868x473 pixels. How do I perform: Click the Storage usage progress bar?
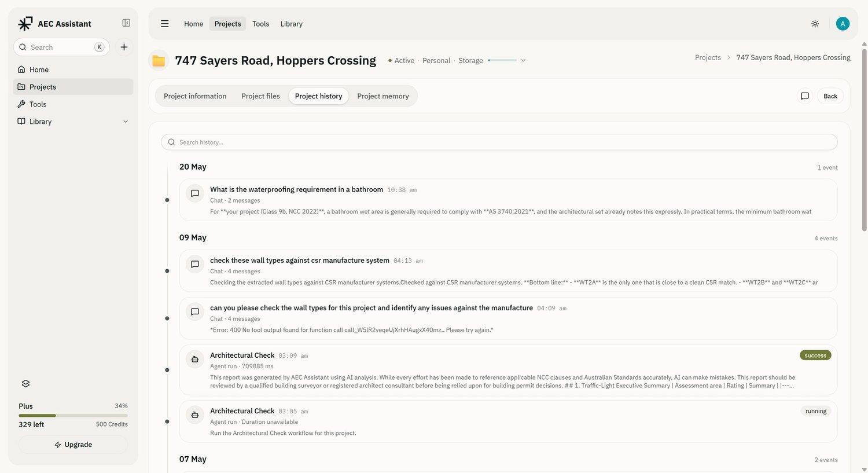(502, 61)
